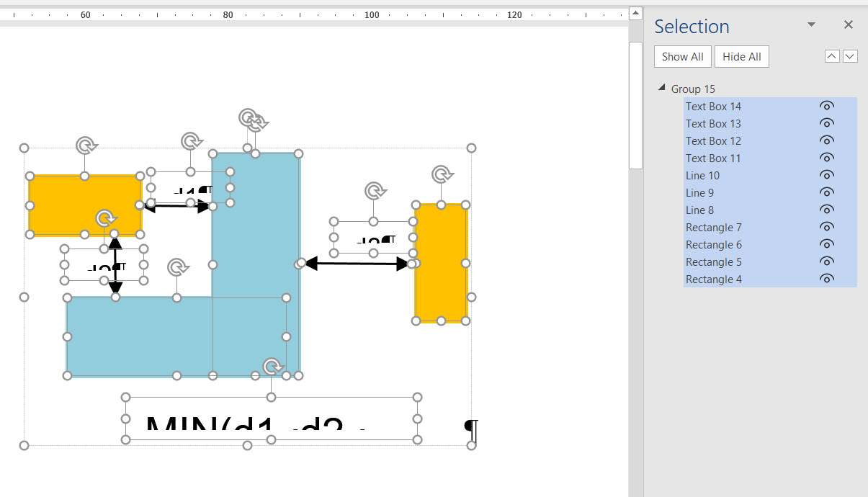Image resolution: width=868 pixels, height=497 pixels.
Task: Click the short double arrow beside left rectangle
Action: coord(177,206)
